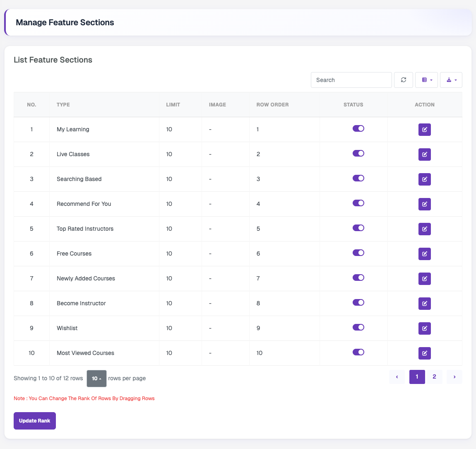Edit the Searching Based section

coord(424,179)
